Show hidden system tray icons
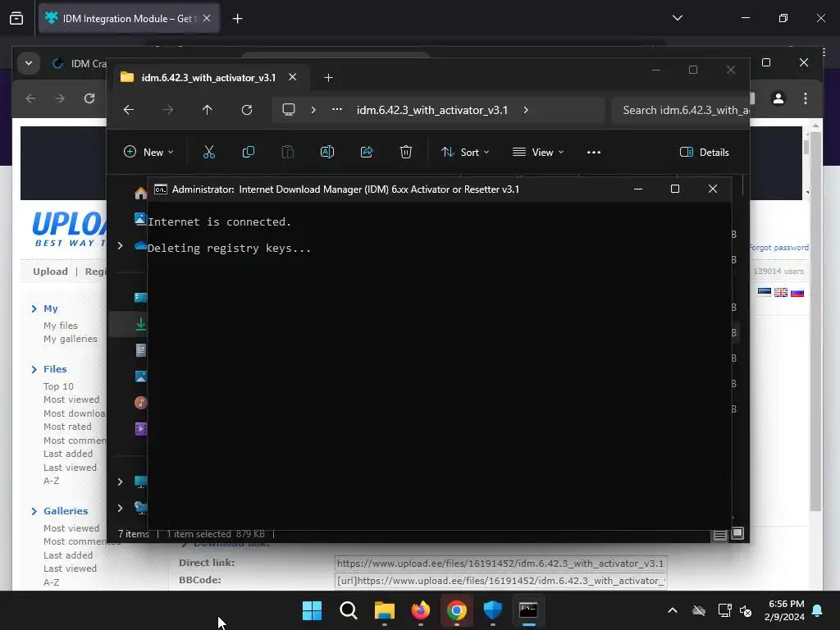Viewport: 840px width, 630px height. pos(673,610)
